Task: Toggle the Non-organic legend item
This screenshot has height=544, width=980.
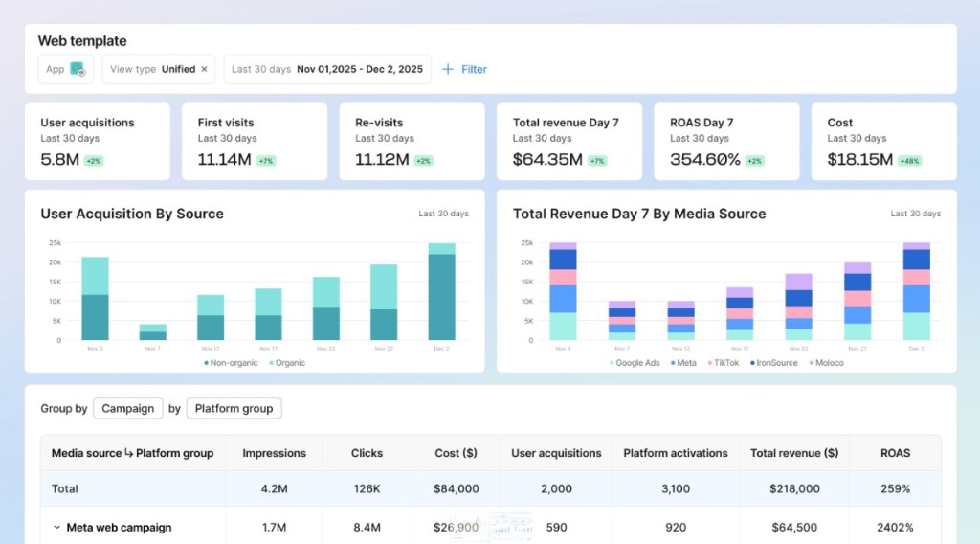Action: [x=231, y=363]
